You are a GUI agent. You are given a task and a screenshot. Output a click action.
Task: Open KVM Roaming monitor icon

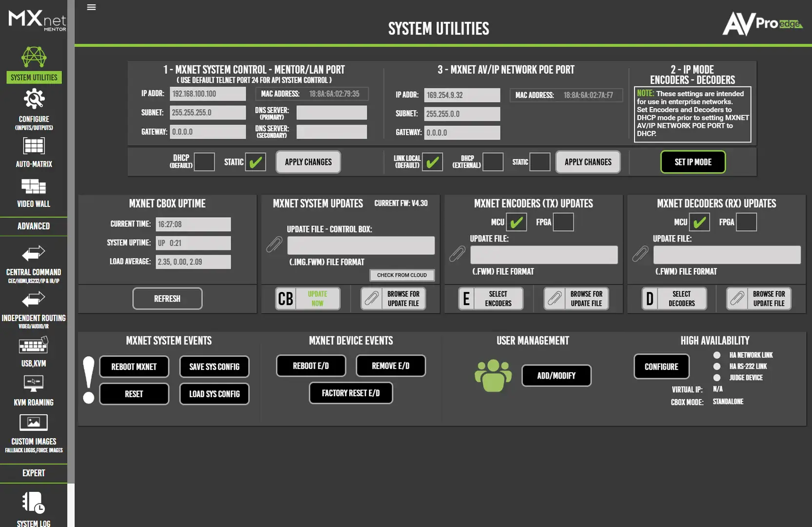pos(34,384)
